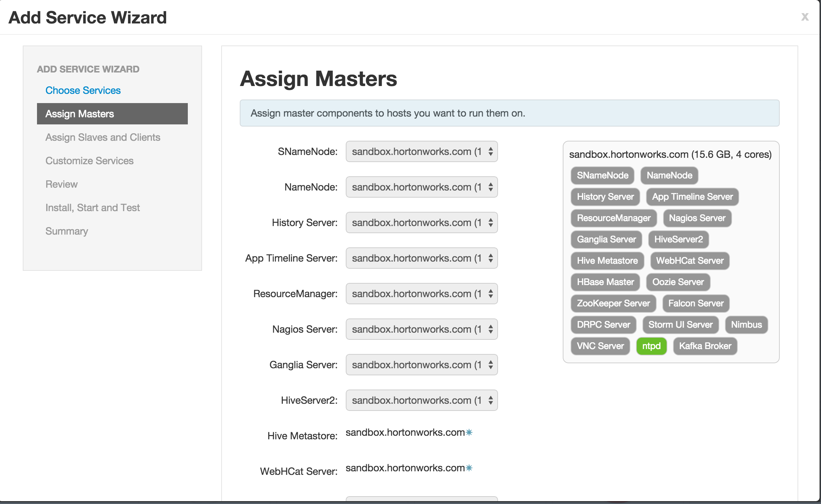Click the DRPC Server component badge
821x504 pixels.
[603, 325]
